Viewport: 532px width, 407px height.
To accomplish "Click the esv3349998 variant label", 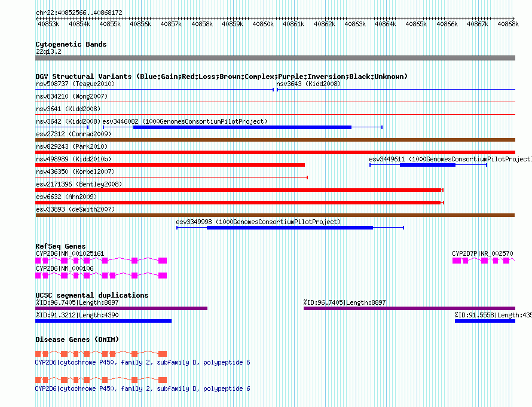I will point(258,222).
